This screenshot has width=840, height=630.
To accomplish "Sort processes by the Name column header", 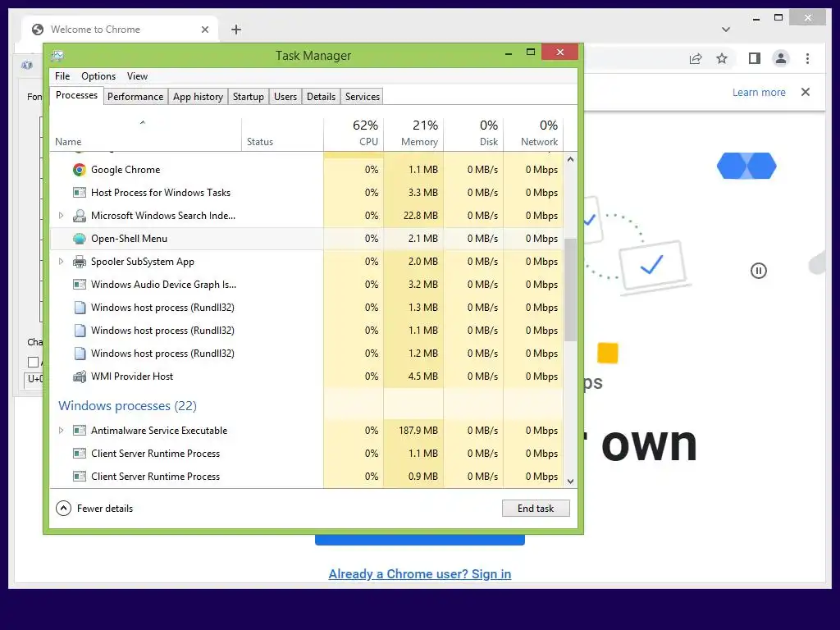I will tap(145, 133).
